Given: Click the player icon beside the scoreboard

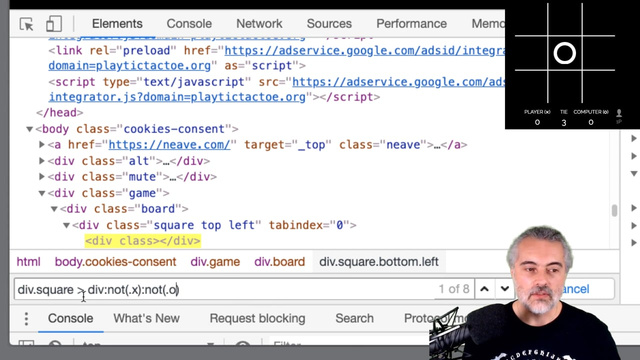Looking at the screenshot, I should (619, 113).
